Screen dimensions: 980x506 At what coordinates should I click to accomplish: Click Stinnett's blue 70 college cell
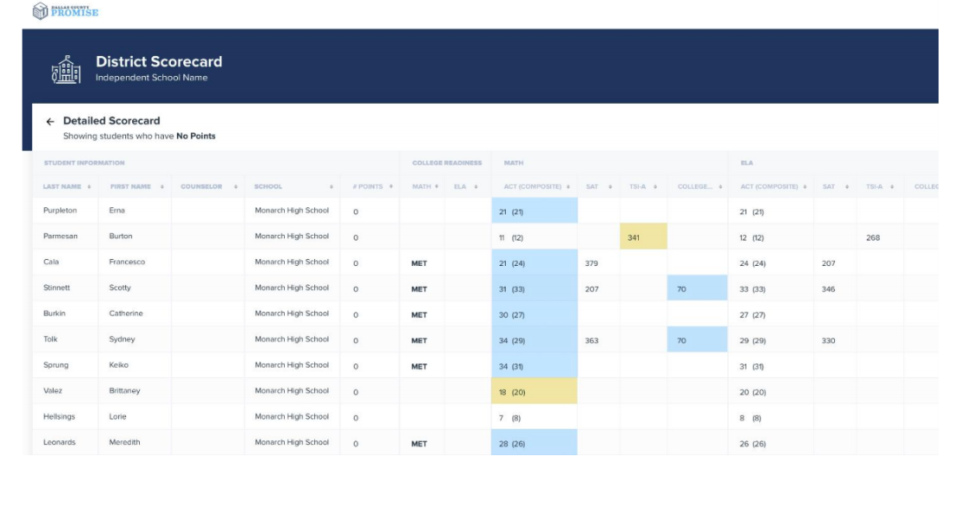tap(697, 288)
